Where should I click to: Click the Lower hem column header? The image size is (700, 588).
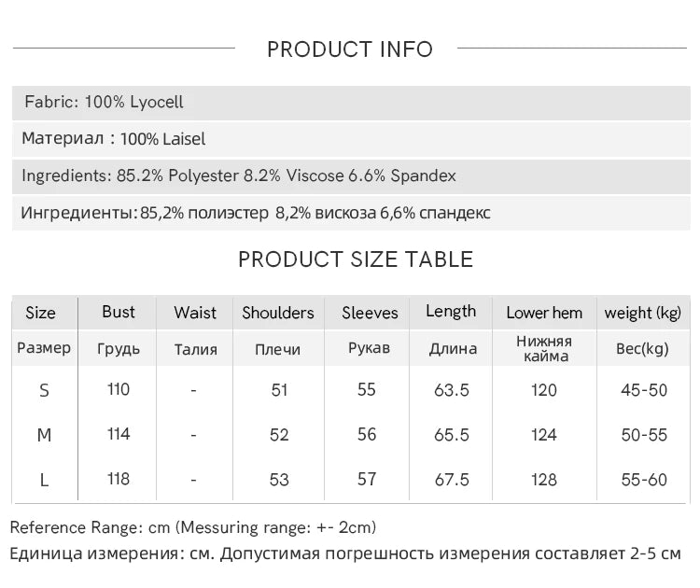coord(544,313)
